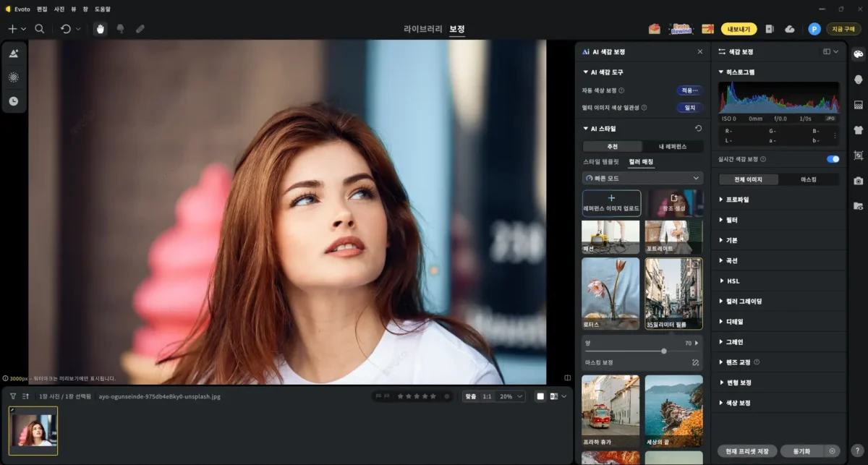Image resolution: width=868 pixels, height=465 pixels.
Task: Switch to 내 레퍼런스 segment
Action: pos(673,147)
